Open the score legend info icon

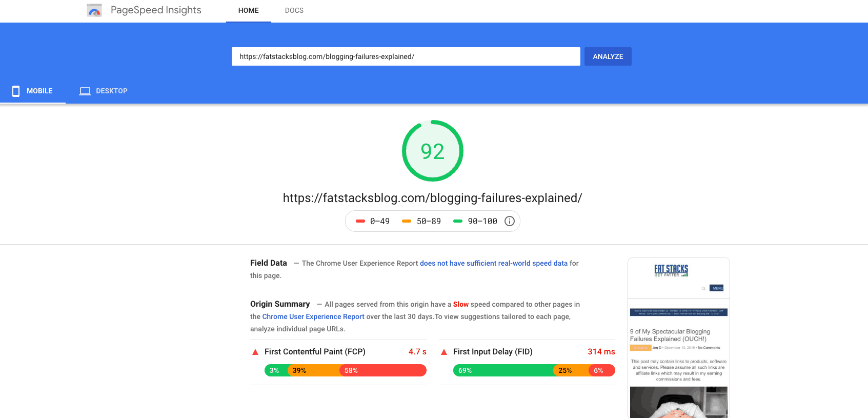point(509,221)
